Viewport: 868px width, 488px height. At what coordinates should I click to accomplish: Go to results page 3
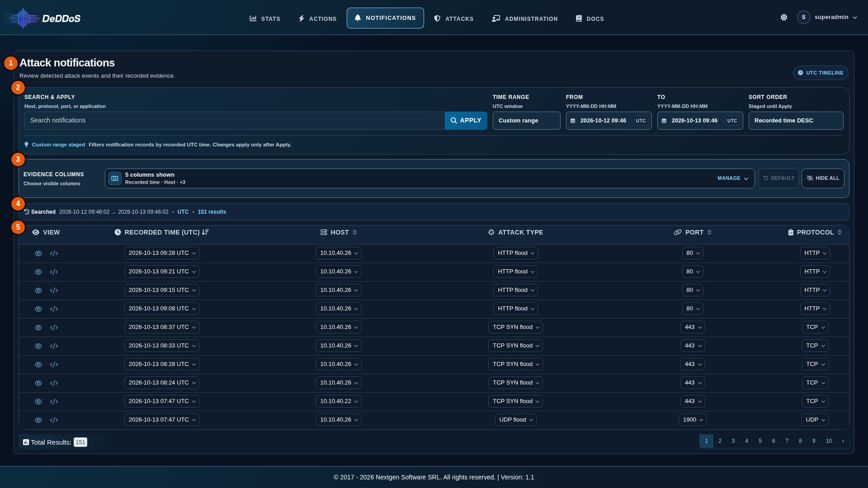[733, 441]
